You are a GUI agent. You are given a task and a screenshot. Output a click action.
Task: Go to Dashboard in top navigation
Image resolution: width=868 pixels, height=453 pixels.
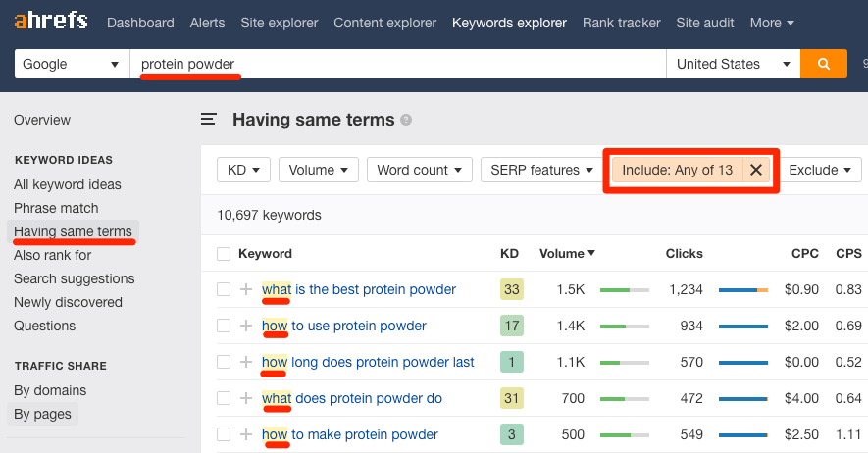[x=140, y=23]
